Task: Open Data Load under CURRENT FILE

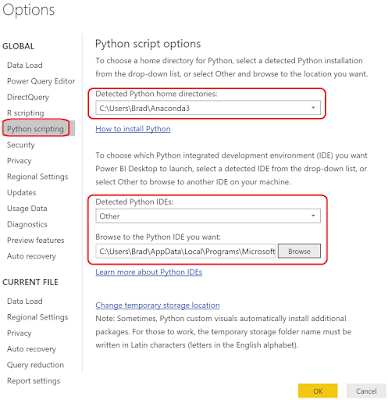Action: pos(25,301)
